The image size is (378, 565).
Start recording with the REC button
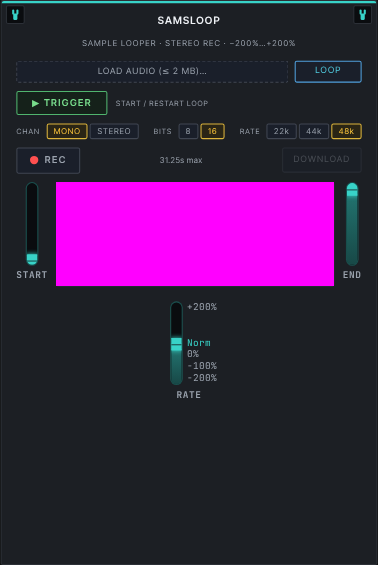48,160
